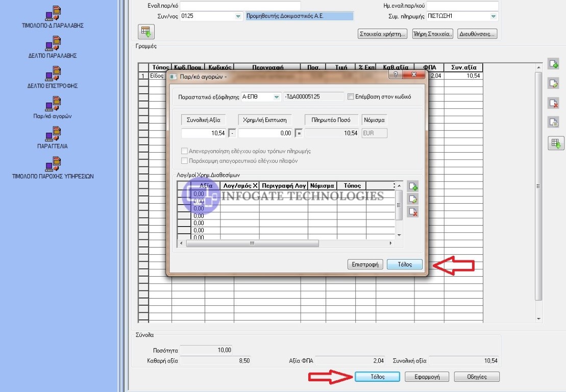Toggle Απενεργοποίηση ελέγχου ορίου τρόπων πληρωμής checkbox
This screenshot has height=392, width=566.
coord(184,151)
